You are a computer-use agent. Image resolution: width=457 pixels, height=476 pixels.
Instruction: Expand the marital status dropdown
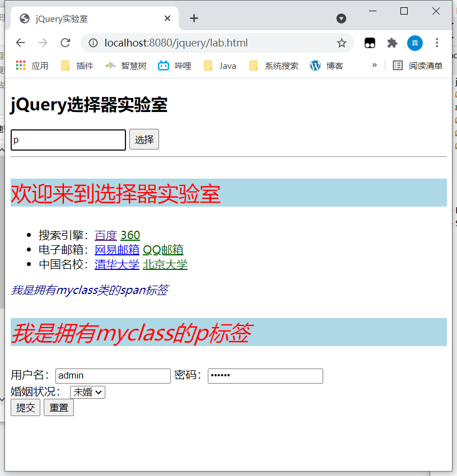pyautogui.click(x=87, y=392)
